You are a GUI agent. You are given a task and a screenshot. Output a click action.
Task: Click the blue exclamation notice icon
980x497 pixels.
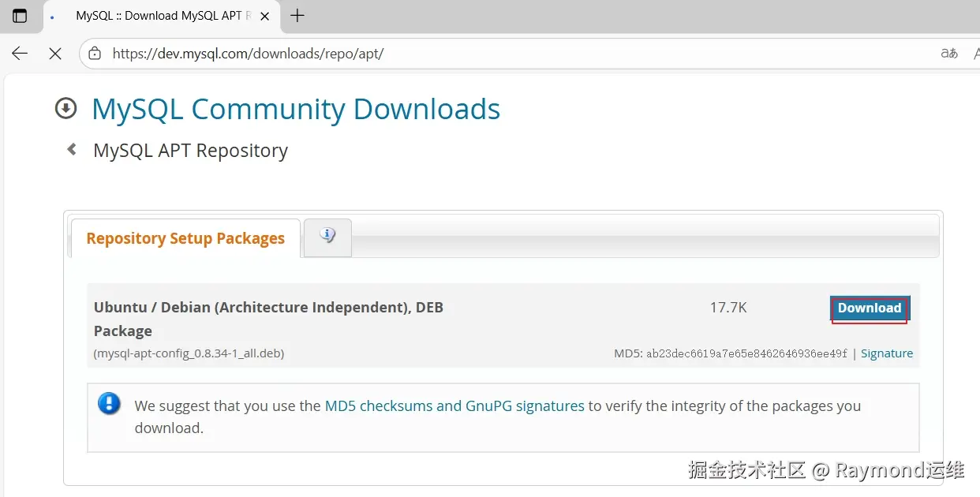[110, 404]
